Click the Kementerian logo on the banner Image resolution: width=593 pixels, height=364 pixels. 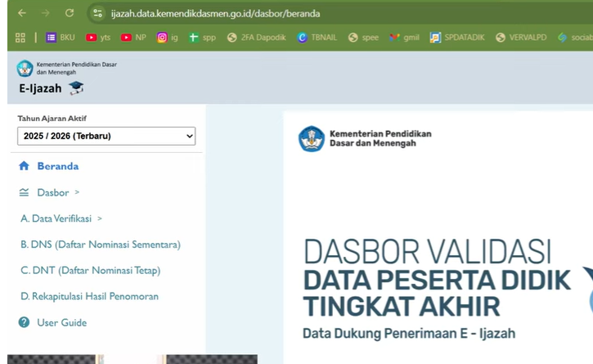pos(312,139)
